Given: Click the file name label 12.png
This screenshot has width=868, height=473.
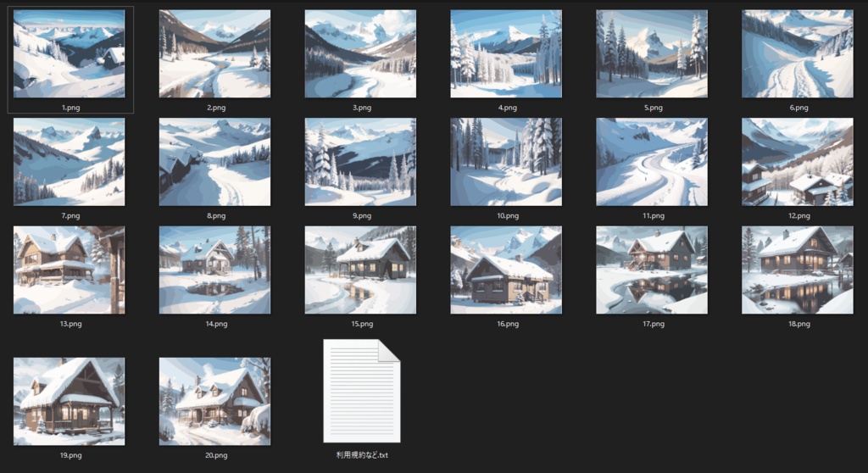Looking at the screenshot, I should point(798,216).
